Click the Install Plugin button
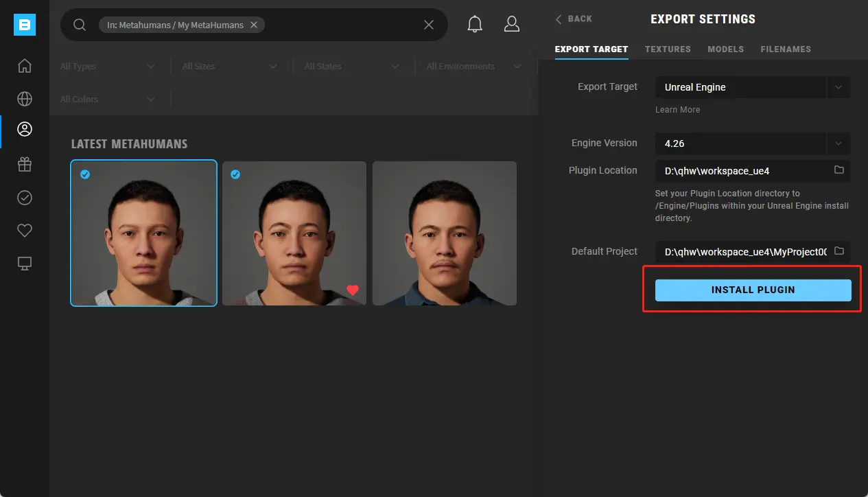 (753, 290)
